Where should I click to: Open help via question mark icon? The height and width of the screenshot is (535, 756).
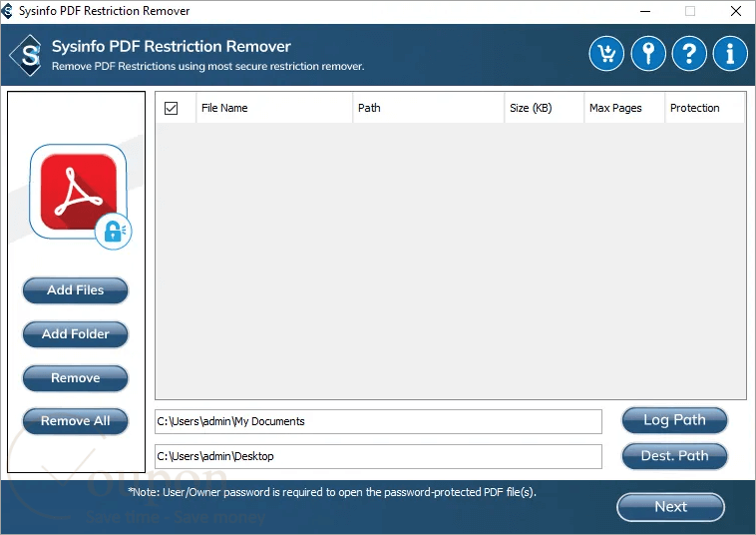[x=689, y=54]
